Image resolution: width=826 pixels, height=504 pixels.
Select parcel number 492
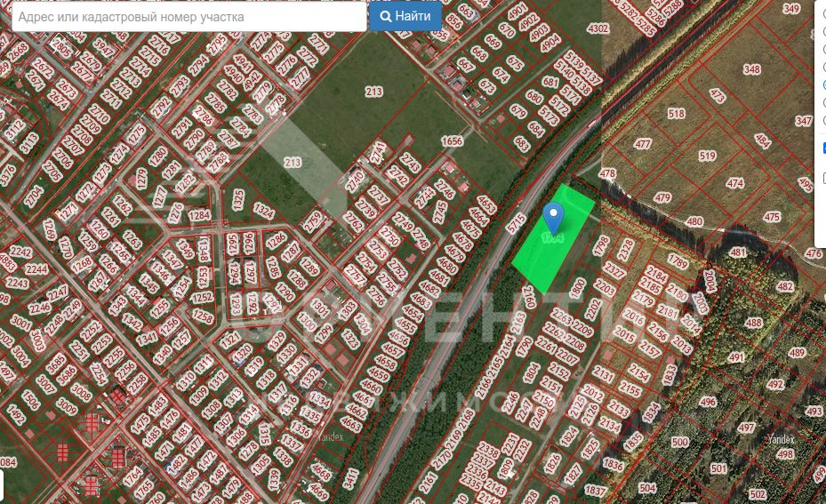pyautogui.click(x=775, y=385)
